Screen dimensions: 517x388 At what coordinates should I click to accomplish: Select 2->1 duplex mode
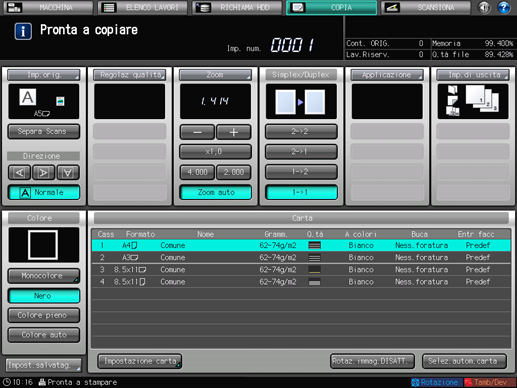(301, 152)
